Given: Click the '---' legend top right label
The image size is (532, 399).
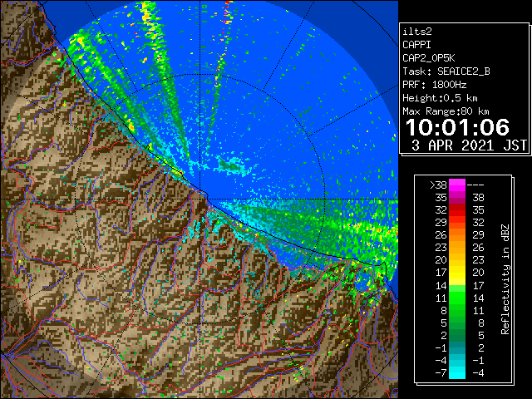Looking at the screenshot, I should point(475,185).
